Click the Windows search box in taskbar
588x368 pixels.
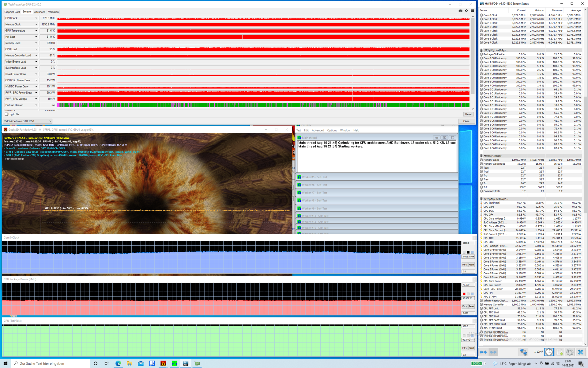click(51, 363)
